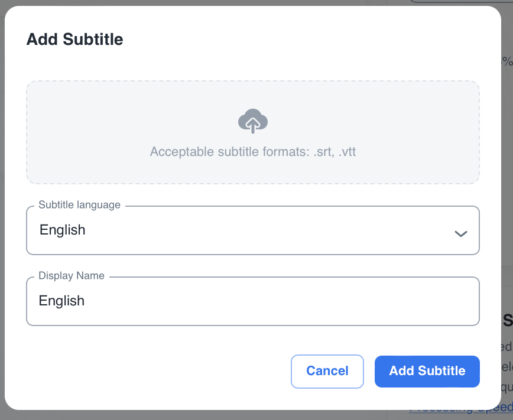Focus the Display Name input field
Screen dimensions: 513x420
pos(252,301)
